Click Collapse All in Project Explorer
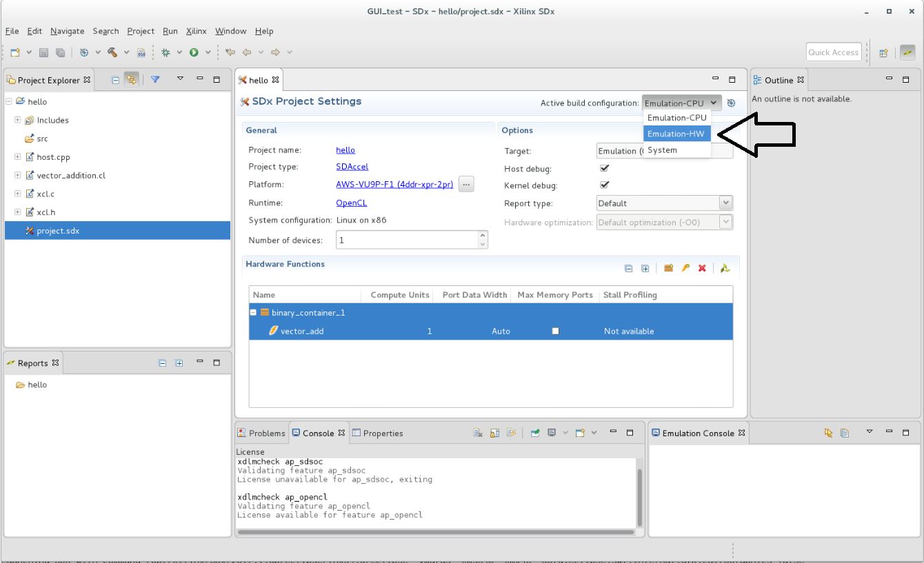 116,80
